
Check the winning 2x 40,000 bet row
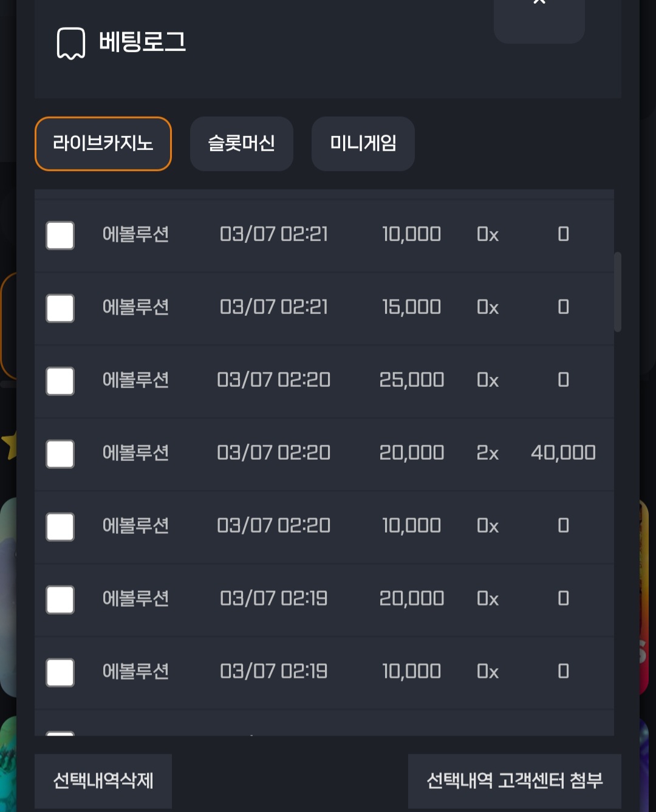[x=60, y=454]
